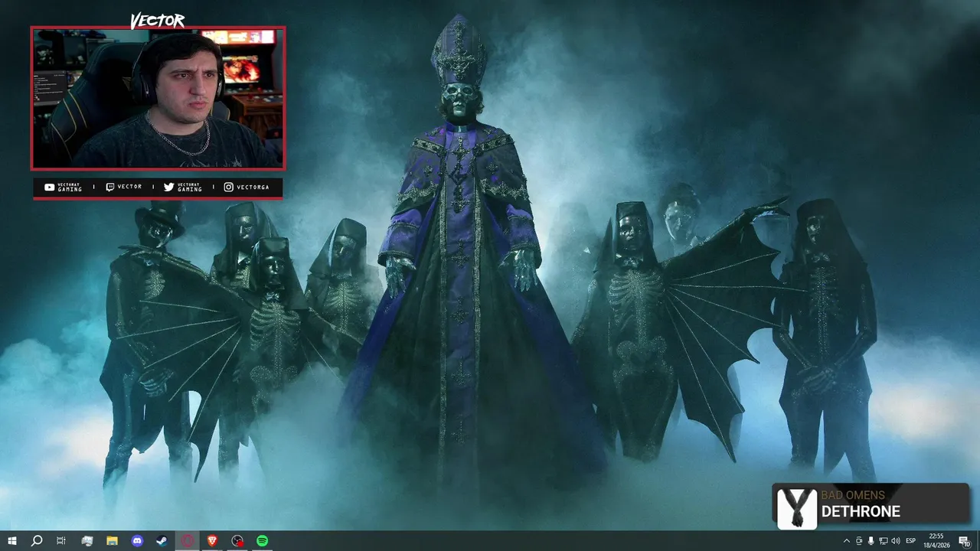The image size is (980, 551).
Task: Open the Windows Start menu
Action: (x=12, y=541)
